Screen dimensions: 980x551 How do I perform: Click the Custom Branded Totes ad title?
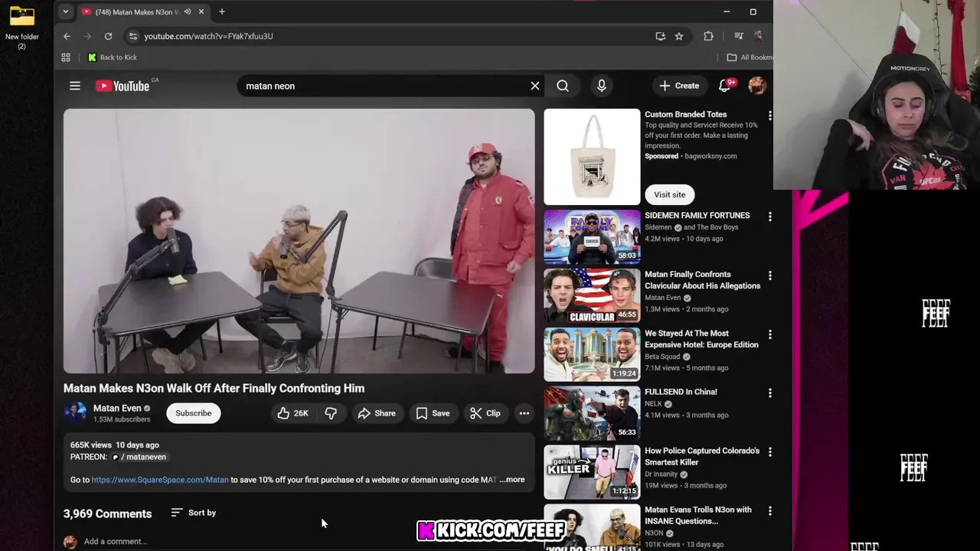(685, 115)
